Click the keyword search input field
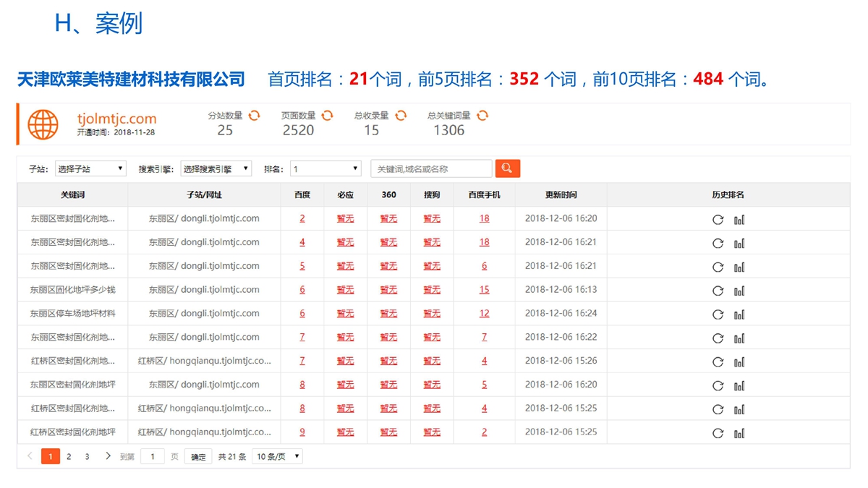This screenshot has width=868, height=488. (431, 169)
